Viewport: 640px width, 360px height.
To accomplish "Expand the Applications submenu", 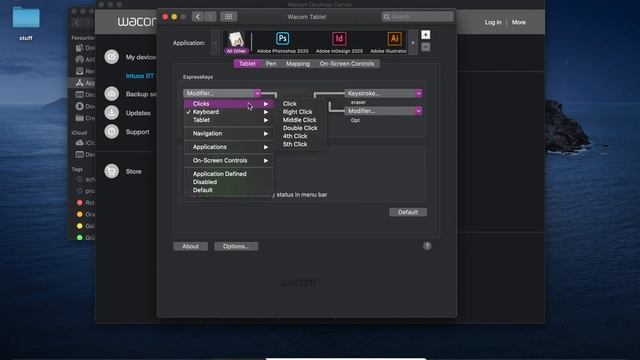I will 229,147.
